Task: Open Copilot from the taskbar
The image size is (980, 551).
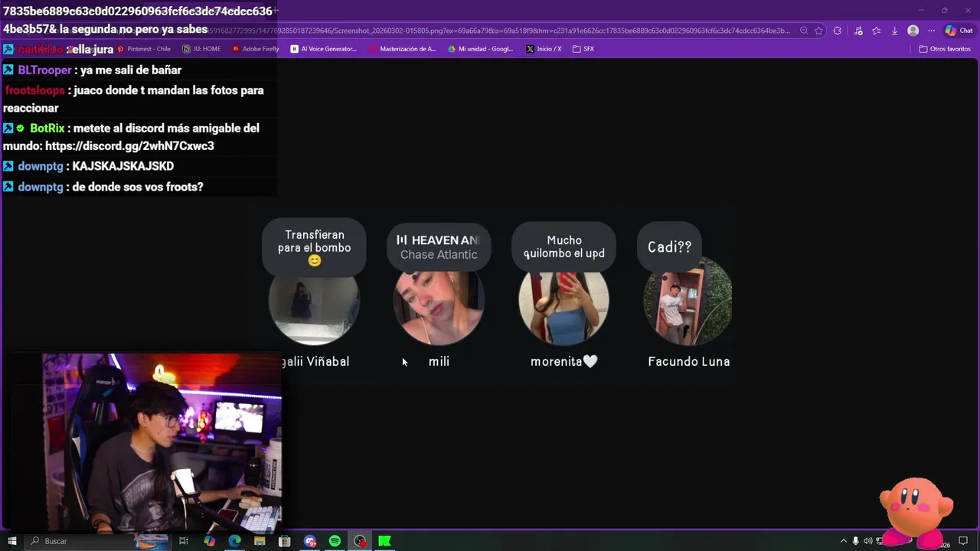Action: coord(209,541)
